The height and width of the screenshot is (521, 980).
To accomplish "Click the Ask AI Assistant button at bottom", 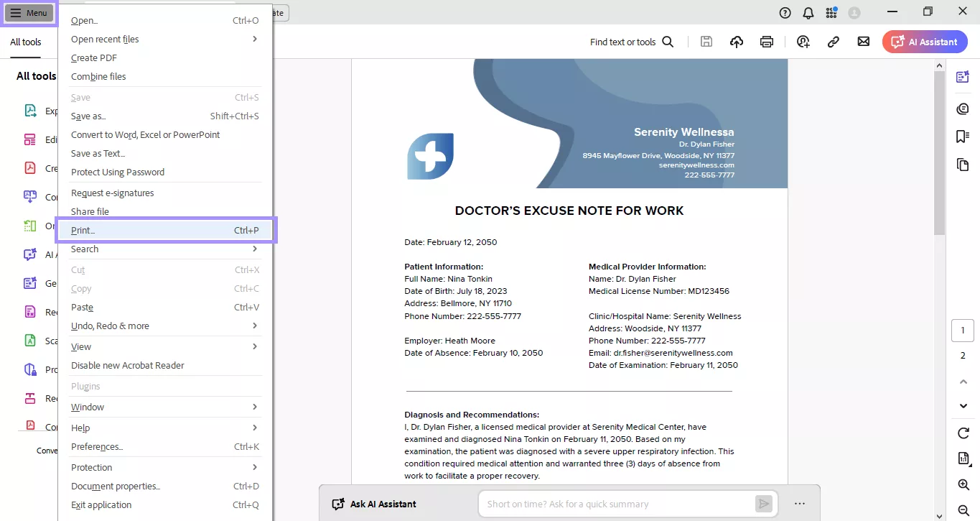I will [x=374, y=504].
